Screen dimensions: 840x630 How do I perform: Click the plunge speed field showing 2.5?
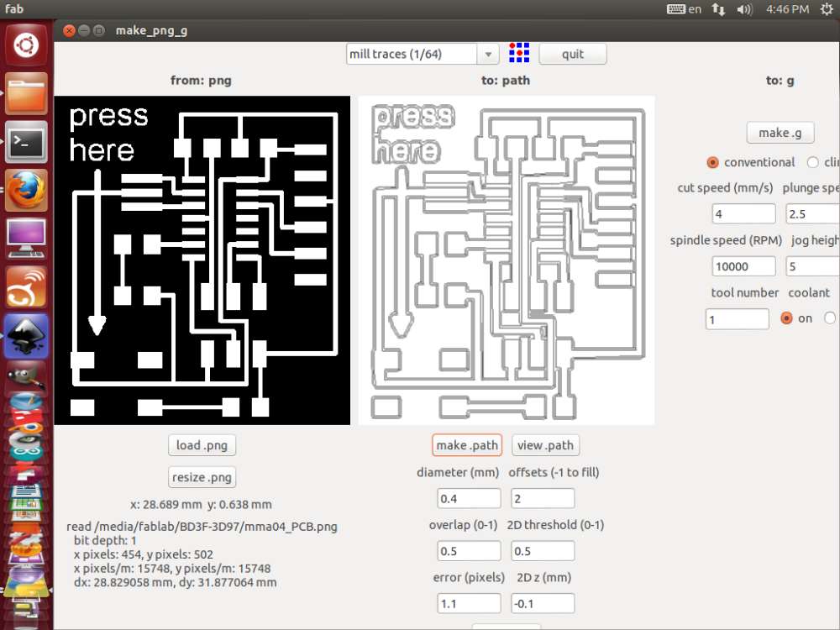point(812,213)
